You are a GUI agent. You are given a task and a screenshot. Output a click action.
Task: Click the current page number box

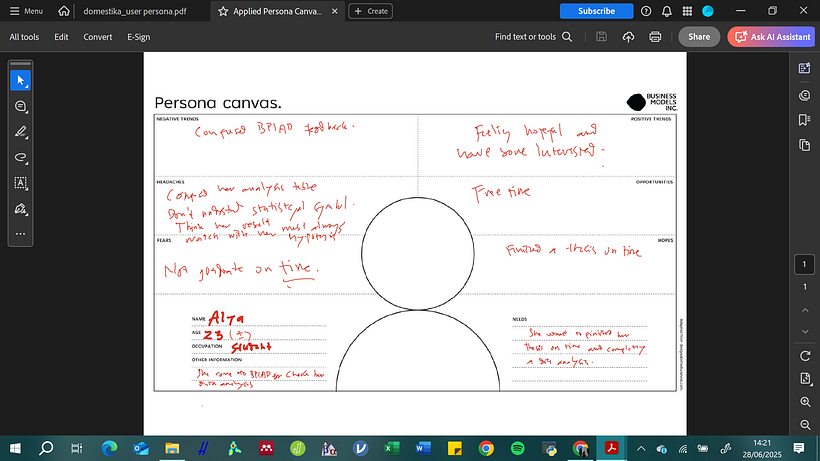click(804, 264)
